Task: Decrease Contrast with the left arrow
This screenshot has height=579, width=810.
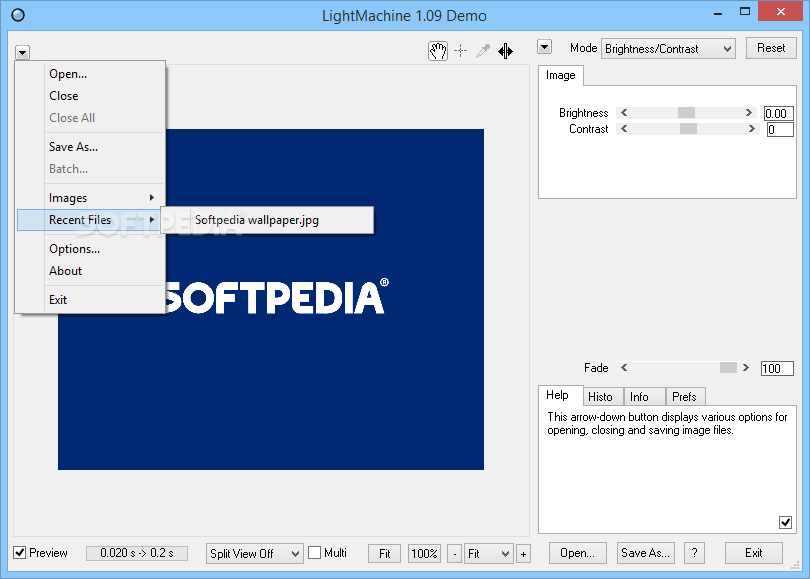Action: (624, 129)
